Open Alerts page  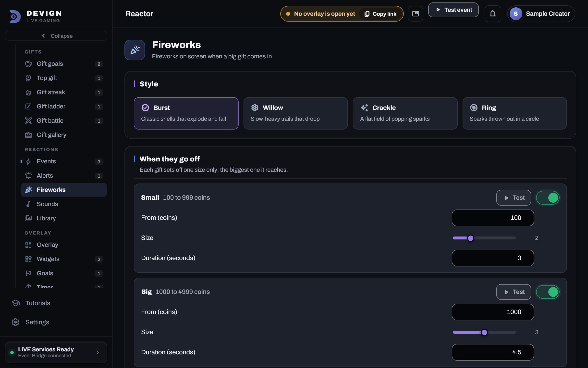pos(64,176)
